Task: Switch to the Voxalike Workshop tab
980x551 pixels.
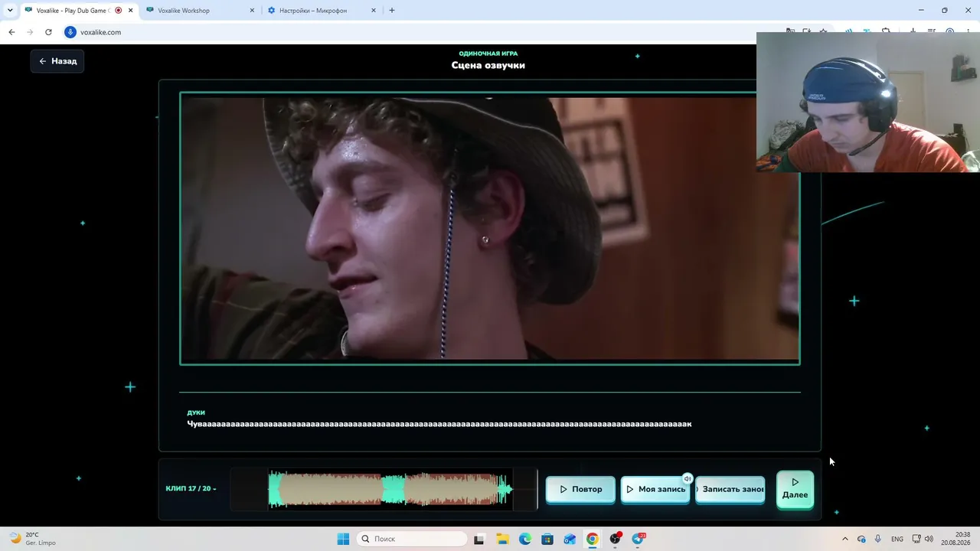Action: tap(199, 11)
